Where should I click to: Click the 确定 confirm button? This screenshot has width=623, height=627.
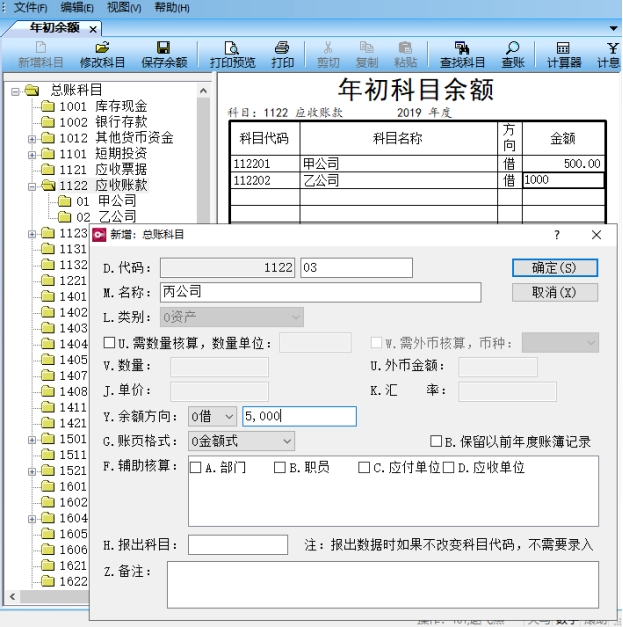(x=555, y=268)
